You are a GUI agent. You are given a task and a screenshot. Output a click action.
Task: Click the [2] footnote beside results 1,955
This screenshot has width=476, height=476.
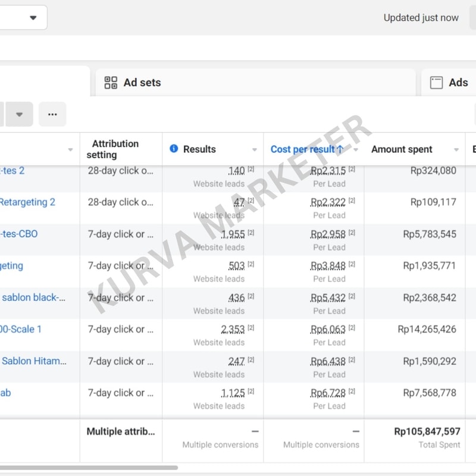click(250, 233)
